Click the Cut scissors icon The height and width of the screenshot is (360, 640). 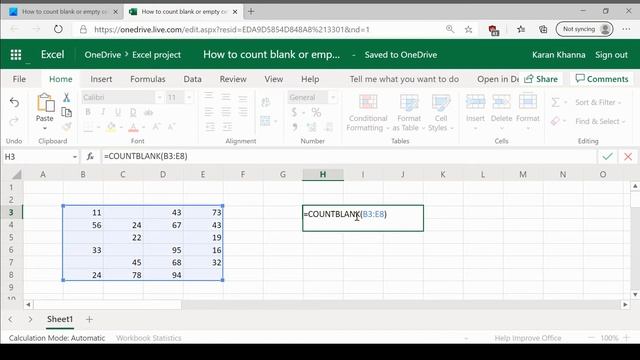66,98
